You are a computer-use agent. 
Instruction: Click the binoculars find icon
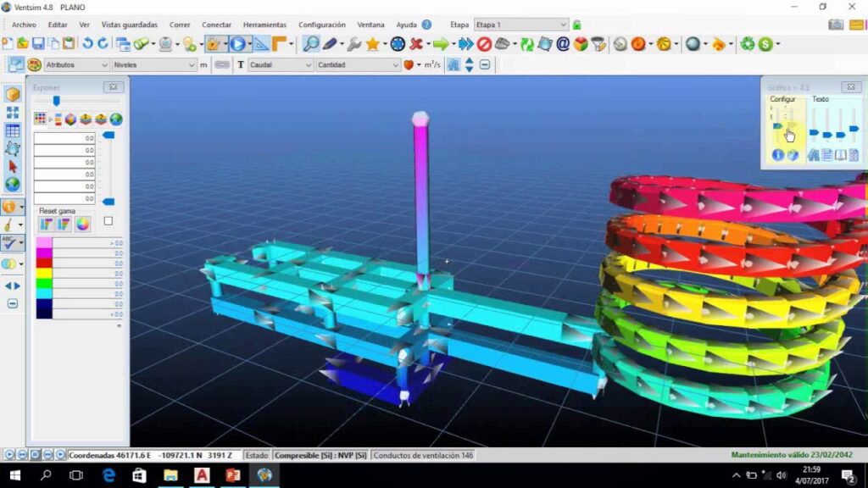click(x=453, y=64)
